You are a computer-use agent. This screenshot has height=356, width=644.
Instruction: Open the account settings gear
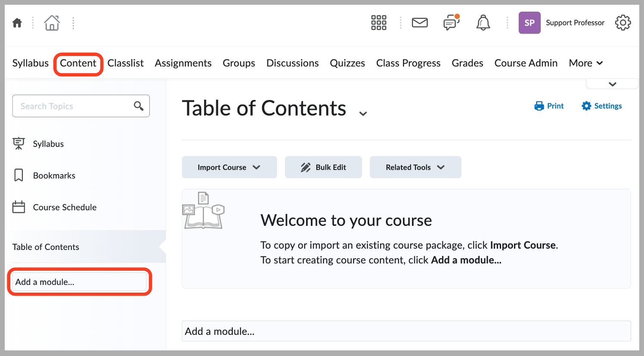tap(623, 22)
